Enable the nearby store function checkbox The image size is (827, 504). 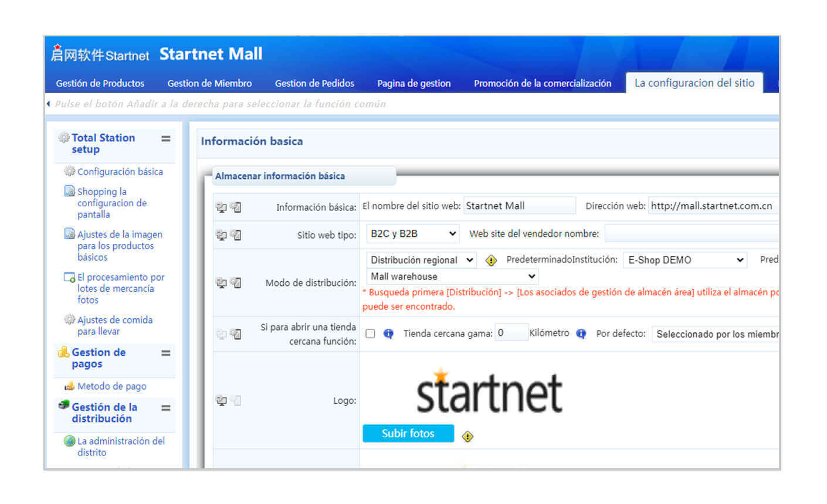(370, 333)
